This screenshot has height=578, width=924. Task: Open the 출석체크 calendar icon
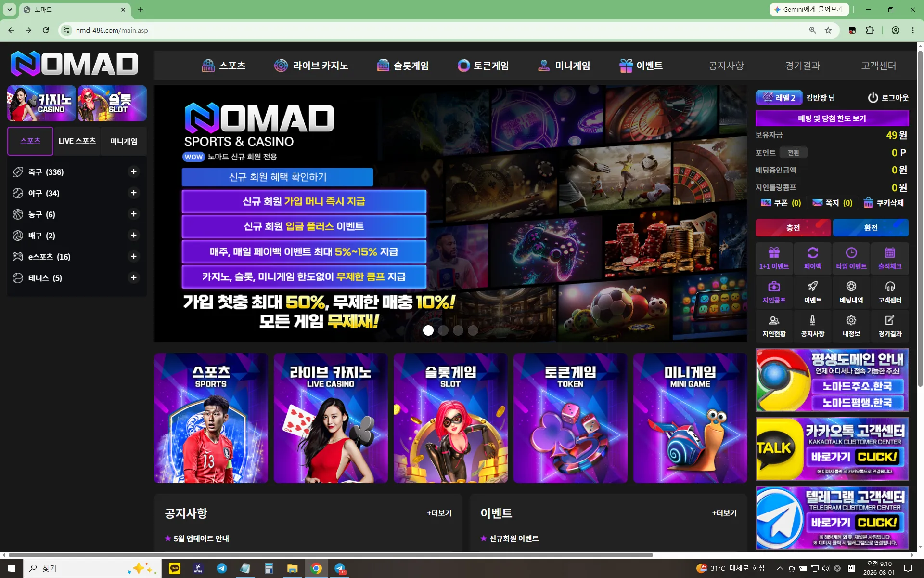890,253
